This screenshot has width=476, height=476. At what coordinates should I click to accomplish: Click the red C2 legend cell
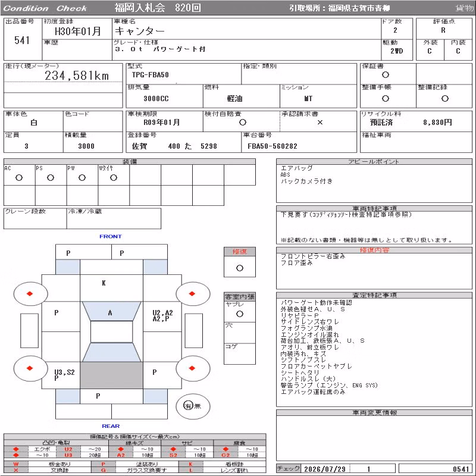tap(226, 455)
